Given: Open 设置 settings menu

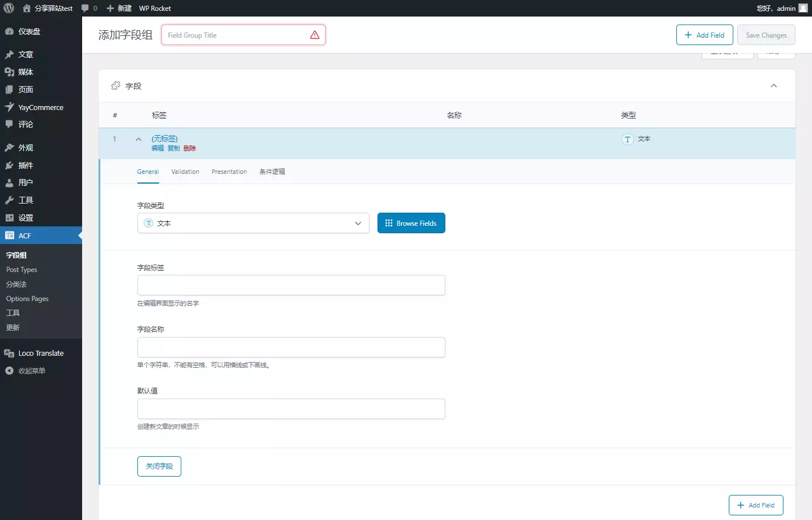Looking at the screenshot, I should click(x=41, y=218).
